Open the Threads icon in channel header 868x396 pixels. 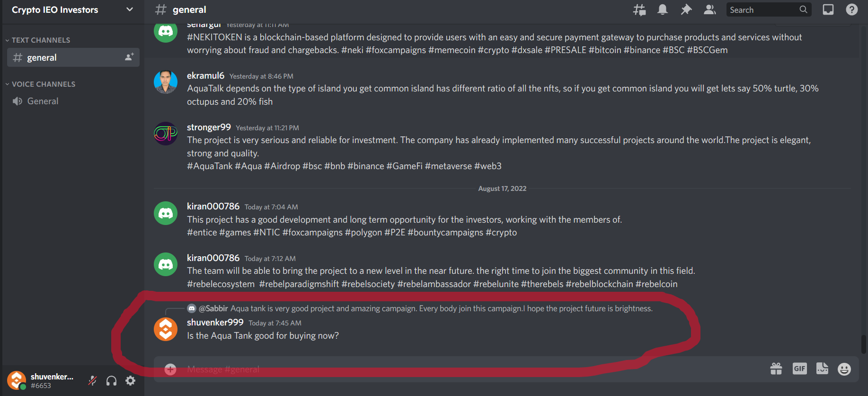[639, 9]
